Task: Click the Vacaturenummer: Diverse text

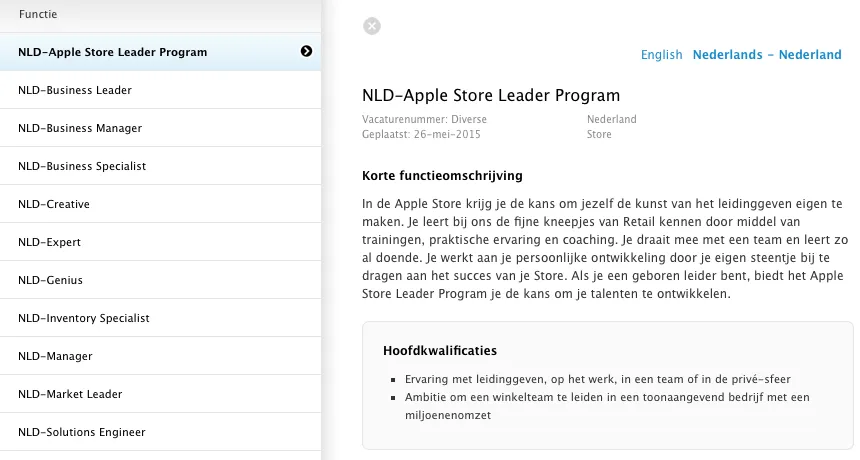Action: tap(424, 120)
